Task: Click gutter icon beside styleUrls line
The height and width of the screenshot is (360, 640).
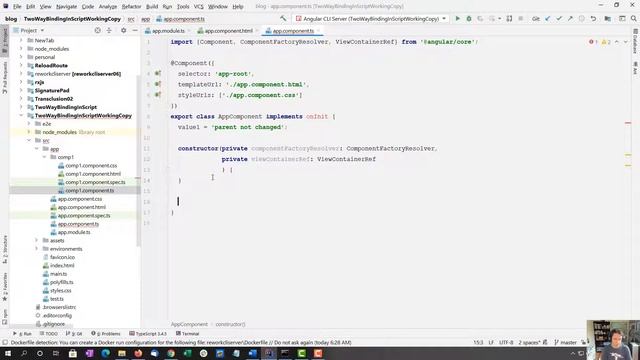Action: pos(158,95)
